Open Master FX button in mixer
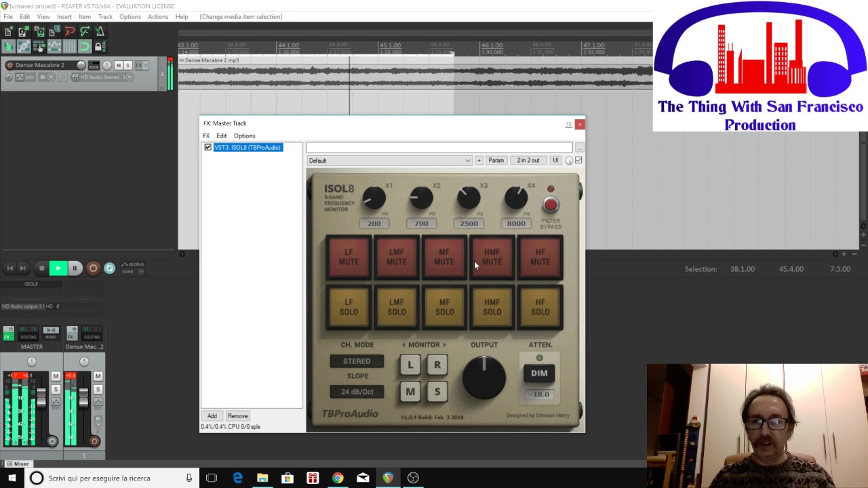 point(8,333)
